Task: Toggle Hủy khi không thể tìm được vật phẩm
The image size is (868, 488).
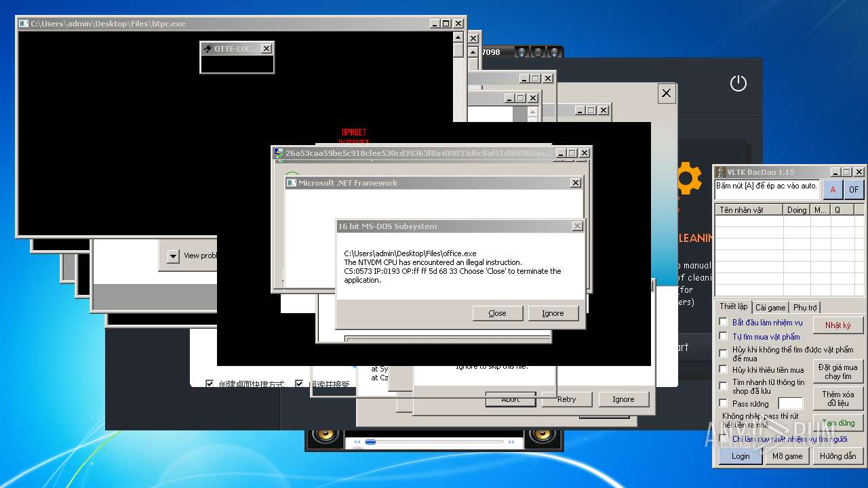Action: click(724, 353)
